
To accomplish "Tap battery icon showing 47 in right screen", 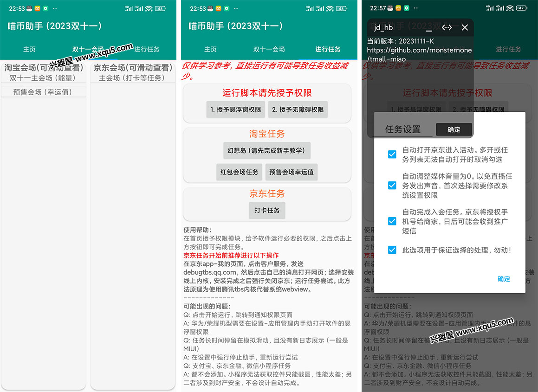I will click(522, 8).
